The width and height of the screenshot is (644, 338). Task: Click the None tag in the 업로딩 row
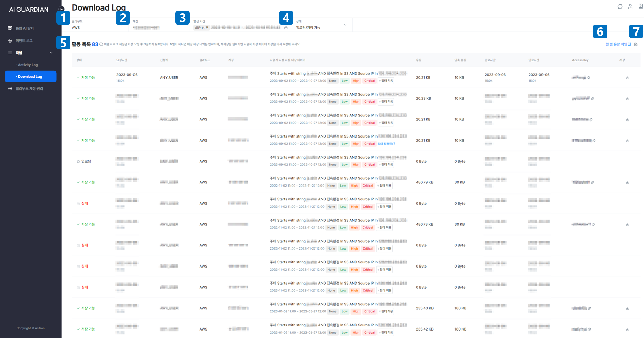click(x=333, y=165)
